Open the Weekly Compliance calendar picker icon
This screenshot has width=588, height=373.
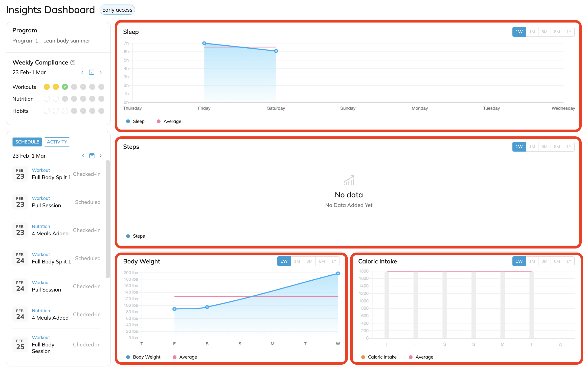[92, 72]
